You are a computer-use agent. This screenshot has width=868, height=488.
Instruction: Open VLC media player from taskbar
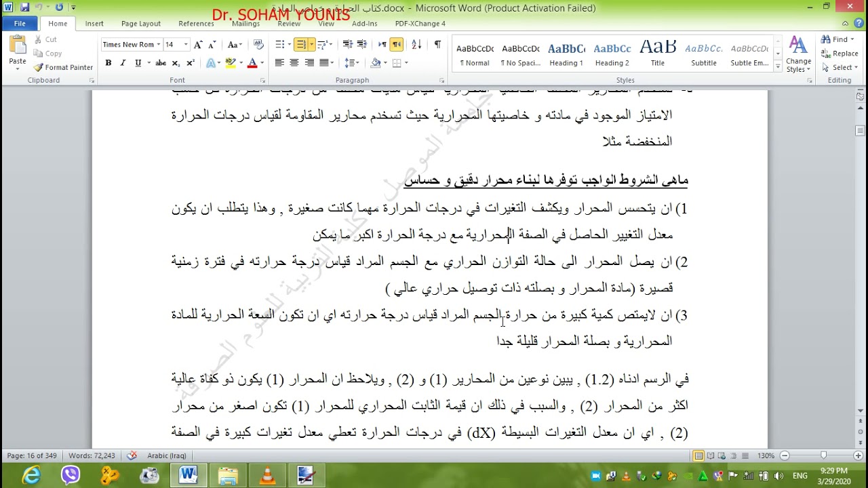coord(267,475)
